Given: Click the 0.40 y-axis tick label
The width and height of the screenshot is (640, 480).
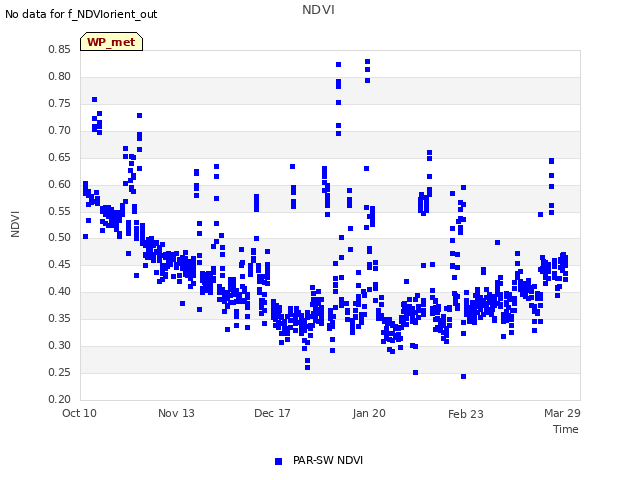Looking at the screenshot, I should pyautogui.click(x=60, y=291).
